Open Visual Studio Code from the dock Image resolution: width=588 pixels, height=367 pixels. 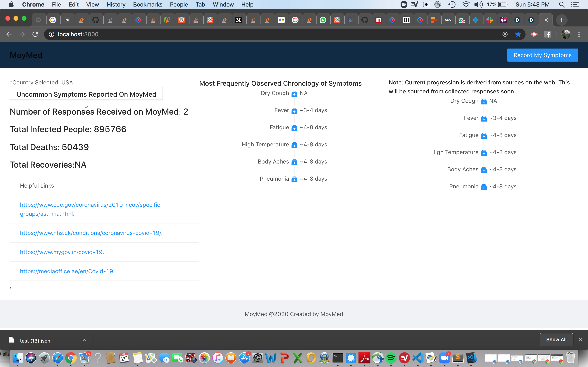[418, 358]
